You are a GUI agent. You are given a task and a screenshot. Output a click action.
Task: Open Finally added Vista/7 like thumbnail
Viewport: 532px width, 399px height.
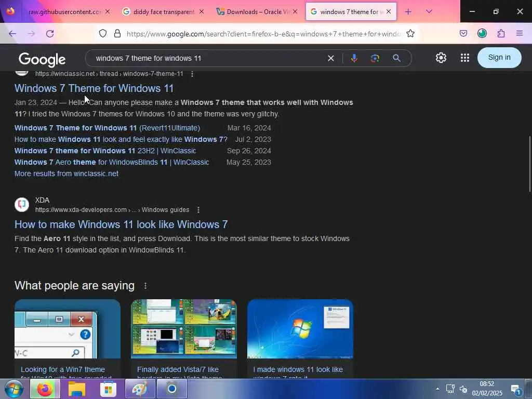coord(184,329)
